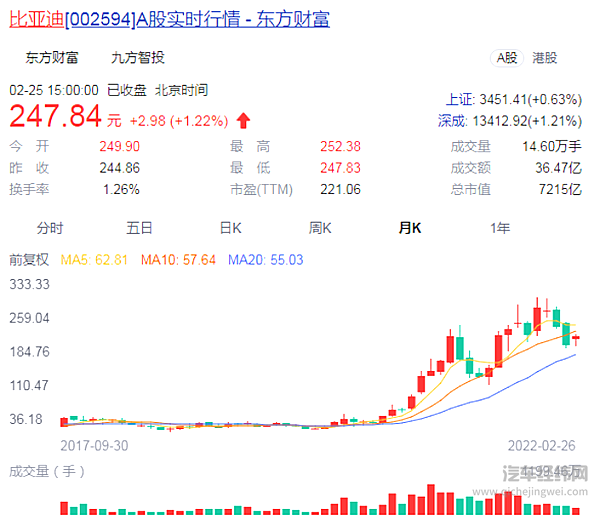Viewport: 600px width, 520px height.
Task: Click the current price 247.84
Action: point(56,116)
